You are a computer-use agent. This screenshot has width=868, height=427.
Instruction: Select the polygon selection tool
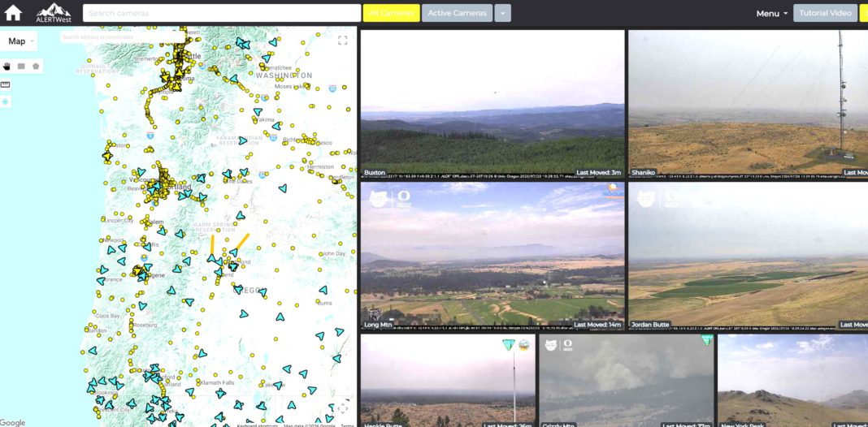36,67
